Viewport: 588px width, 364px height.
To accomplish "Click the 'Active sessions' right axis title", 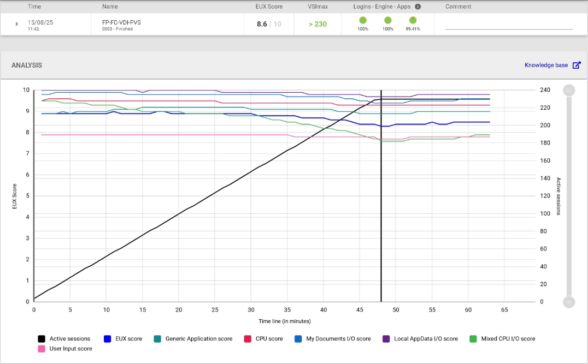I will tap(558, 196).
